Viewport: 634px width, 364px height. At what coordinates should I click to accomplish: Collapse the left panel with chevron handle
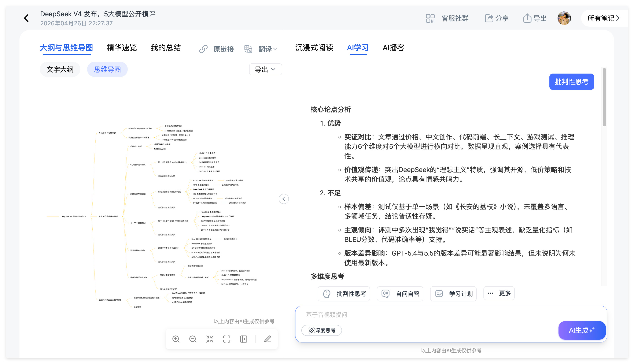point(284,199)
